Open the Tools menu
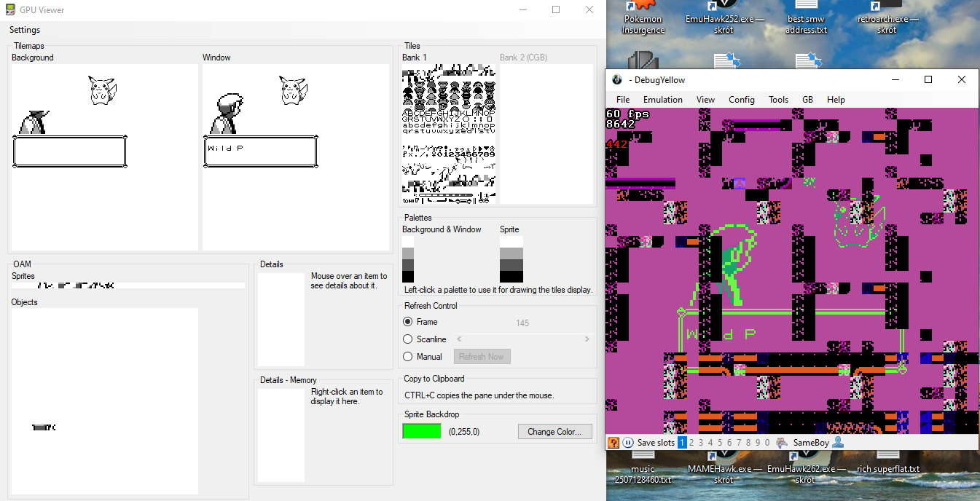Viewport: 980px width, 501px height. tap(778, 100)
